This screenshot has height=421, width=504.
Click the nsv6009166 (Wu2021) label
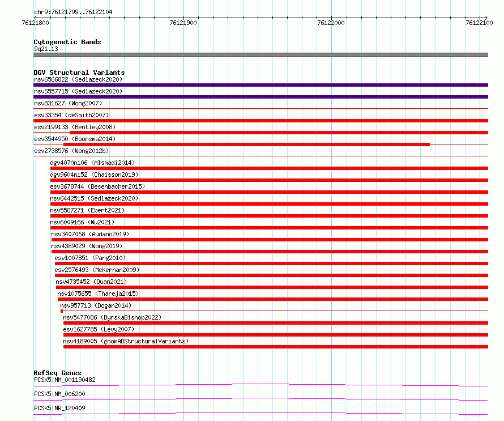point(82,222)
